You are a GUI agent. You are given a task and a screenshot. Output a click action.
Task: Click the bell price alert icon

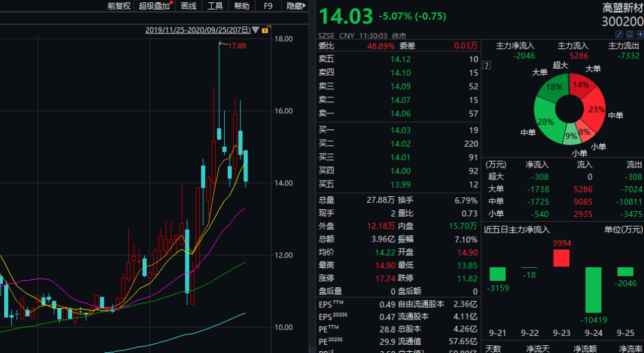(x=630, y=34)
